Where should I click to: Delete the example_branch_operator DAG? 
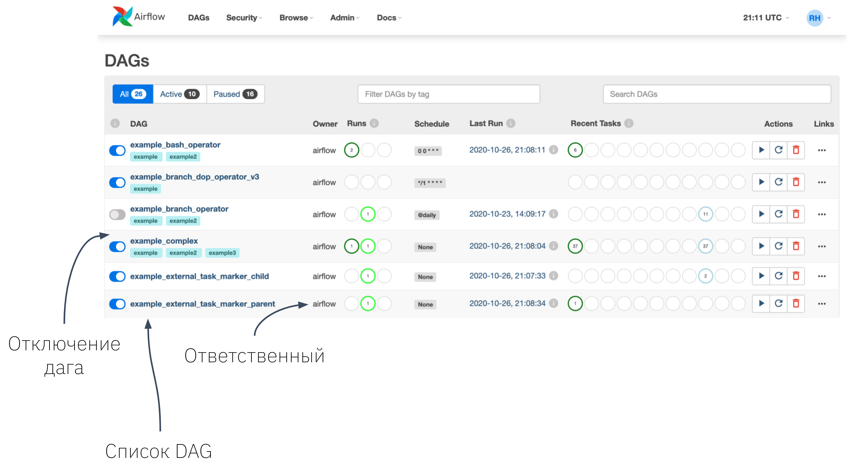tap(796, 214)
